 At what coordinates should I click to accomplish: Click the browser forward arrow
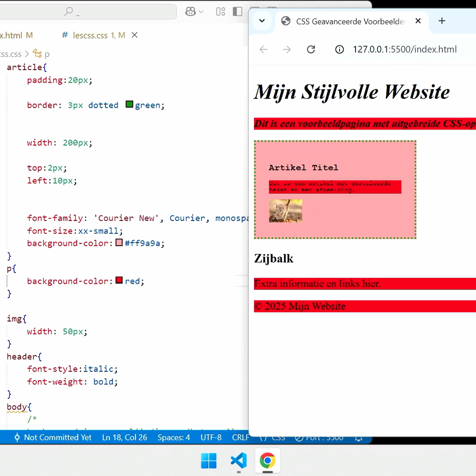pos(287,50)
